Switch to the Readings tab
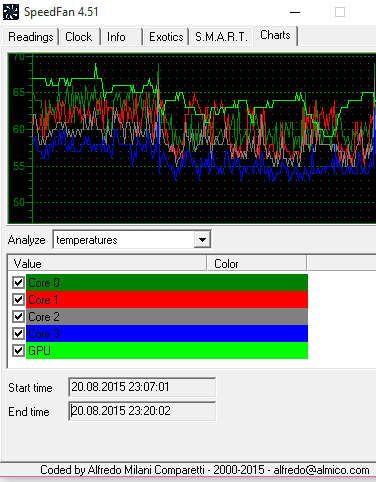The height and width of the screenshot is (482, 376). tap(31, 37)
